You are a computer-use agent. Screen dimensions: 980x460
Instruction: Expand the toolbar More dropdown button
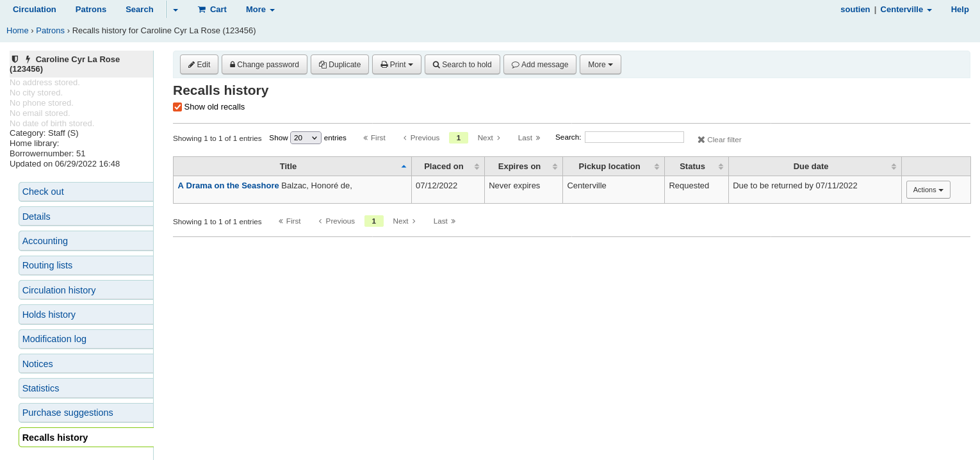600,65
